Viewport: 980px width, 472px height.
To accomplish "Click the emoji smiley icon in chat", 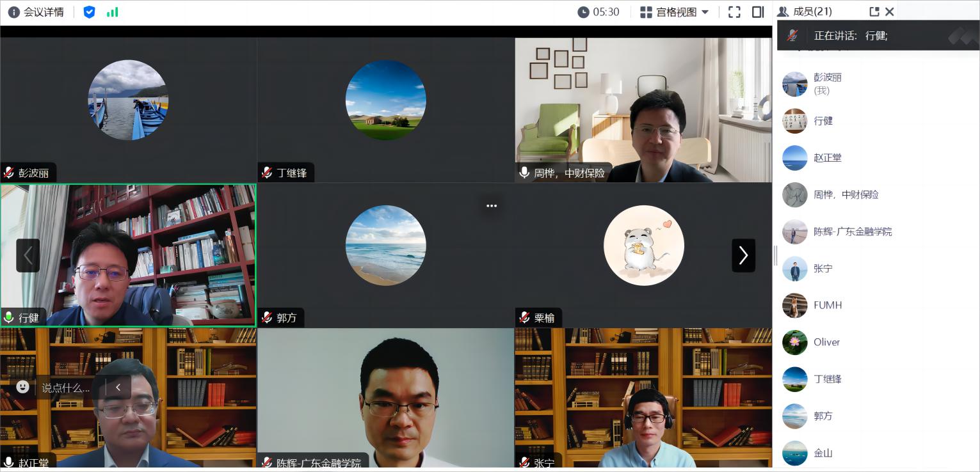I will tap(23, 387).
